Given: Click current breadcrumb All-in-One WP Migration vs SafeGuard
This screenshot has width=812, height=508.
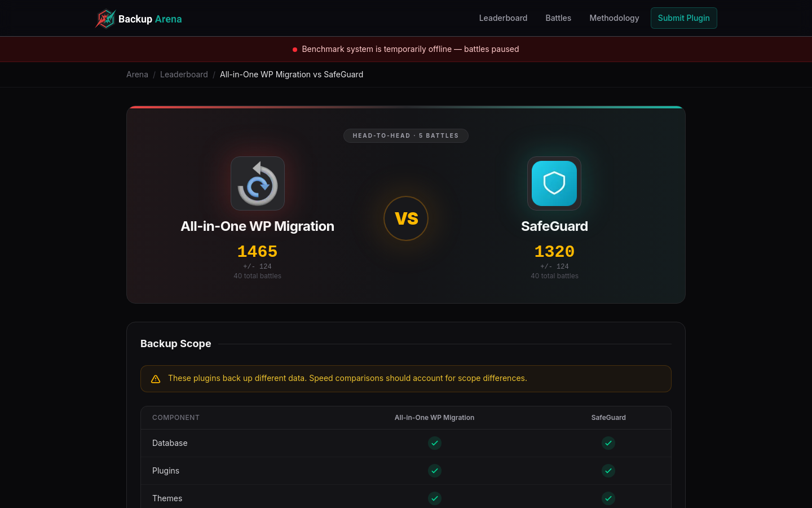Looking at the screenshot, I should click(292, 75).
